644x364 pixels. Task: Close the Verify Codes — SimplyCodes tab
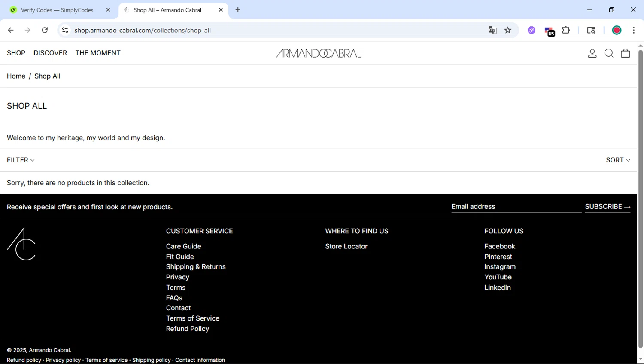tap(108, 10)
